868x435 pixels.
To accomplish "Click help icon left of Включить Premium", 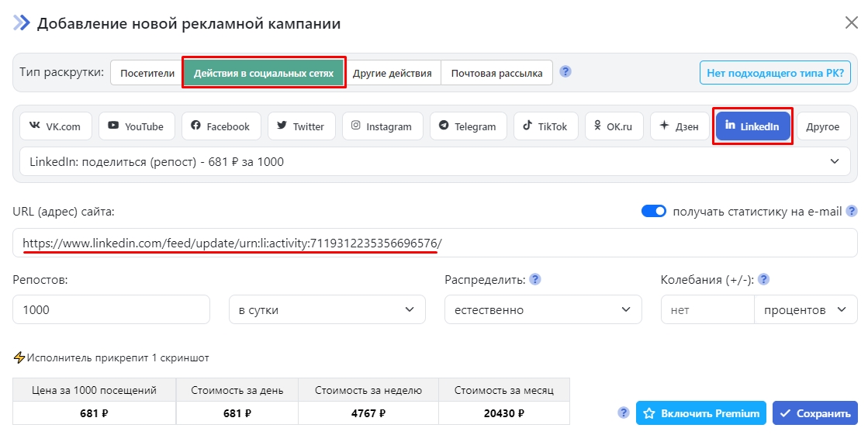I will tap(623, 413).
